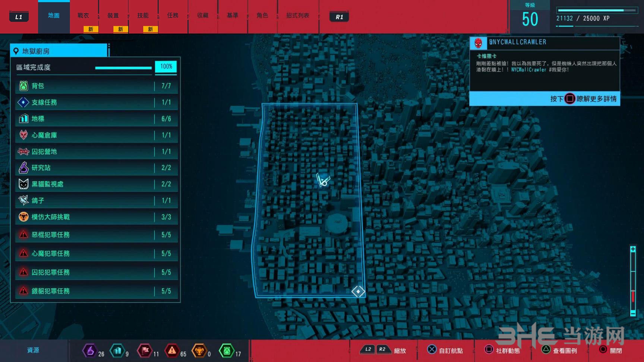
Task: Click the diamond side mission marker on map
Action: (358, 291)
